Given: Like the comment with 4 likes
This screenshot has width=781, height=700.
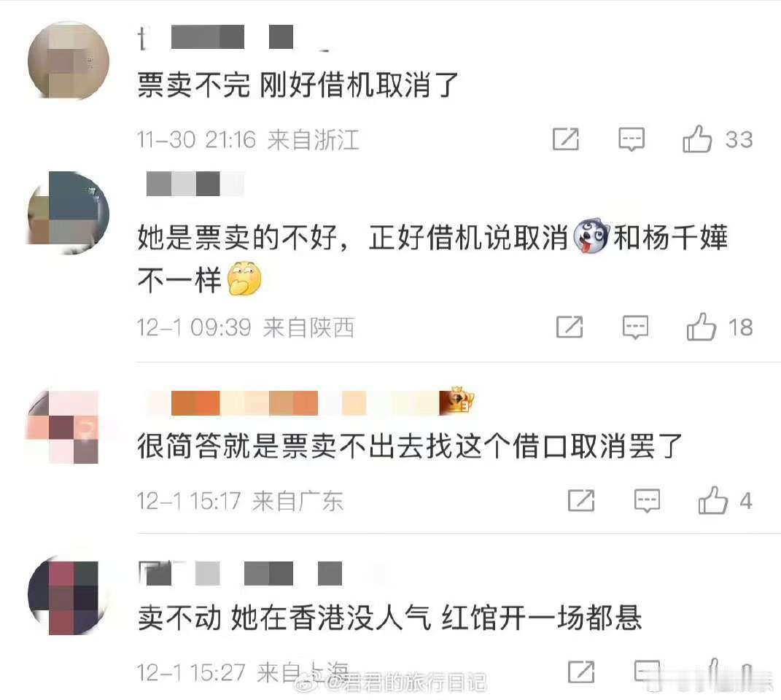Looking at the screenshot, I should click(x=712, y=499).
